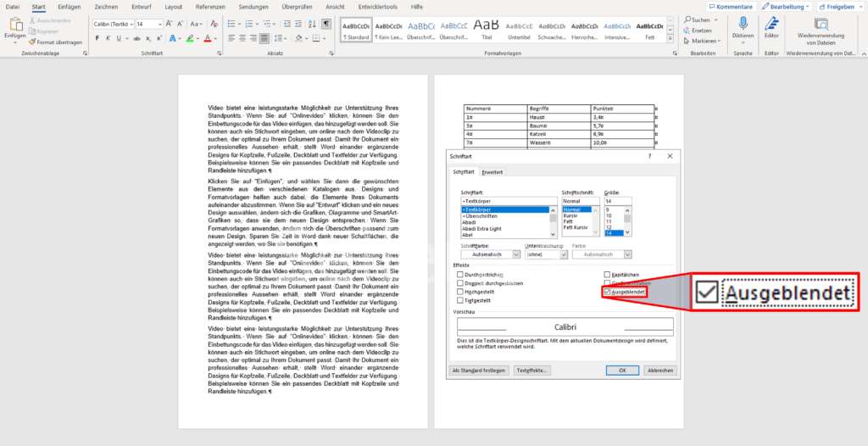The height and width of the screenshot is (446, 868).
Task: Increase paragraph indent
Action: [x=299, y=24]
